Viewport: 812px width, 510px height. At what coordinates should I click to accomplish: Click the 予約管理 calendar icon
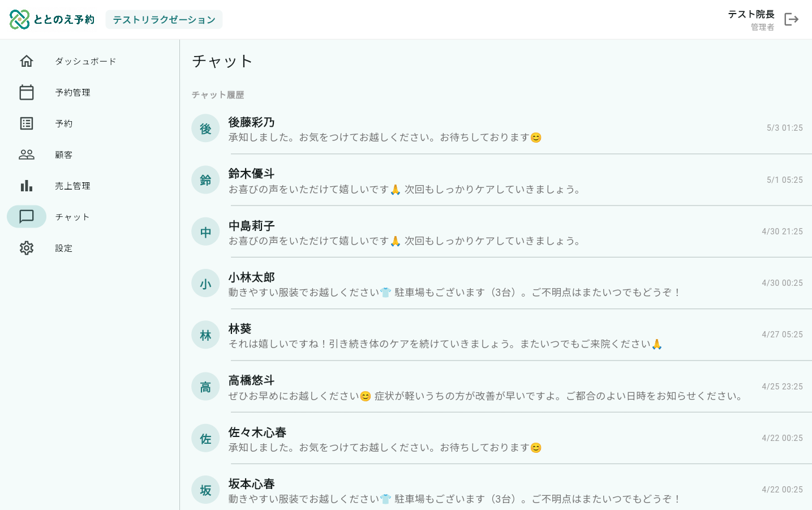click(x=27, y=92)
